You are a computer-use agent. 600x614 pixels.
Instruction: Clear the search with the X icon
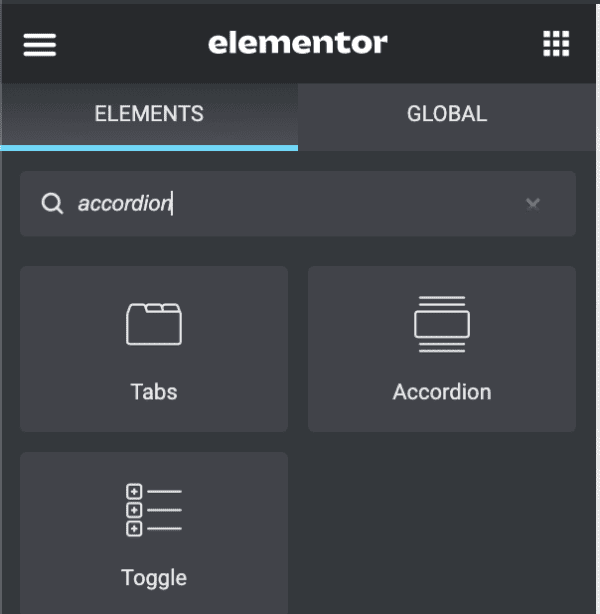[533, 204]
